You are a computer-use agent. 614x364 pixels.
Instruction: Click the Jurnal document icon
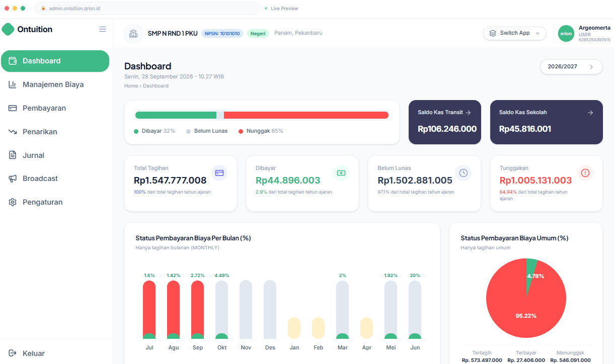13,155
